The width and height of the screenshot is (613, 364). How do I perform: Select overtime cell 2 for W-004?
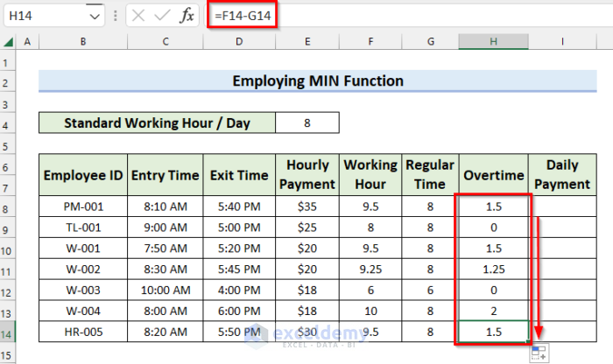pos(494,311)
